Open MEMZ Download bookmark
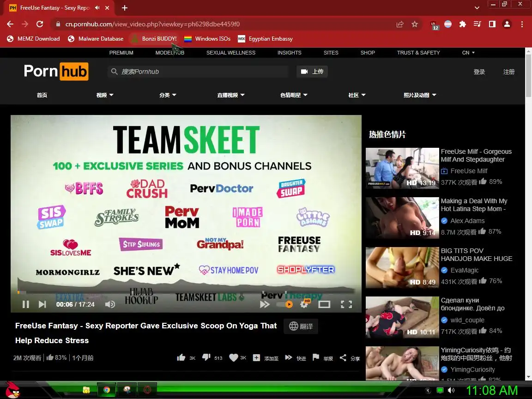The height and width of the screenshot is (399, 532). click(33, 39)
